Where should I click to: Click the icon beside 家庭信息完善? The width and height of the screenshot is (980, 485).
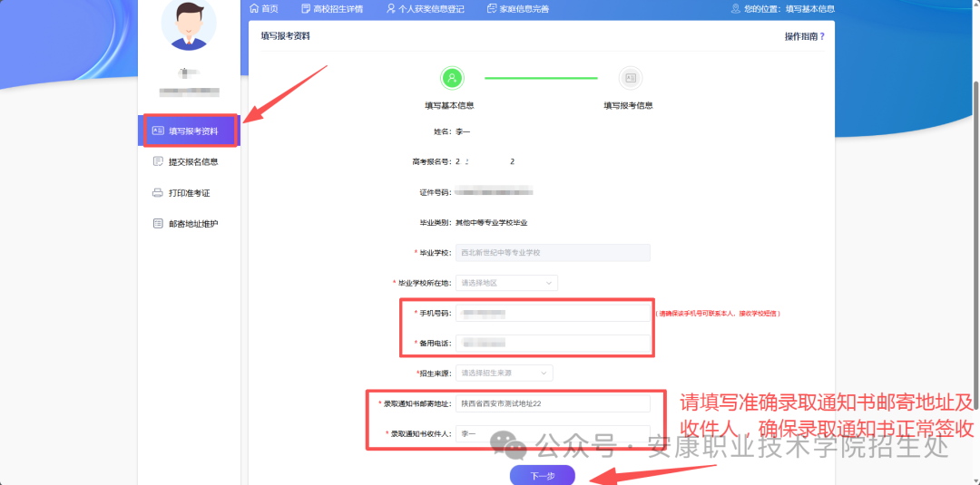pyautogui.click(x=492, y=9)
